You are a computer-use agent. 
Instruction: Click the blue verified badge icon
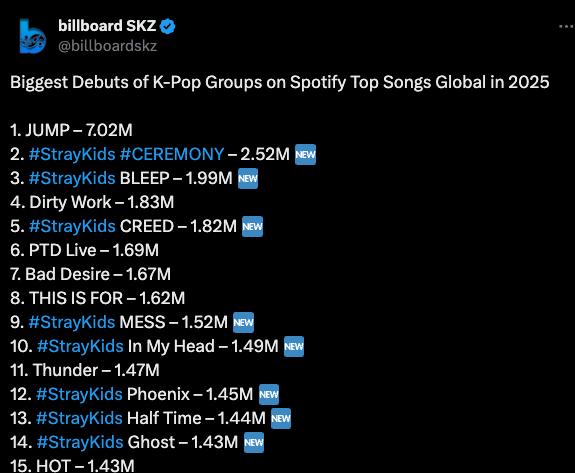tap(168, 26)
